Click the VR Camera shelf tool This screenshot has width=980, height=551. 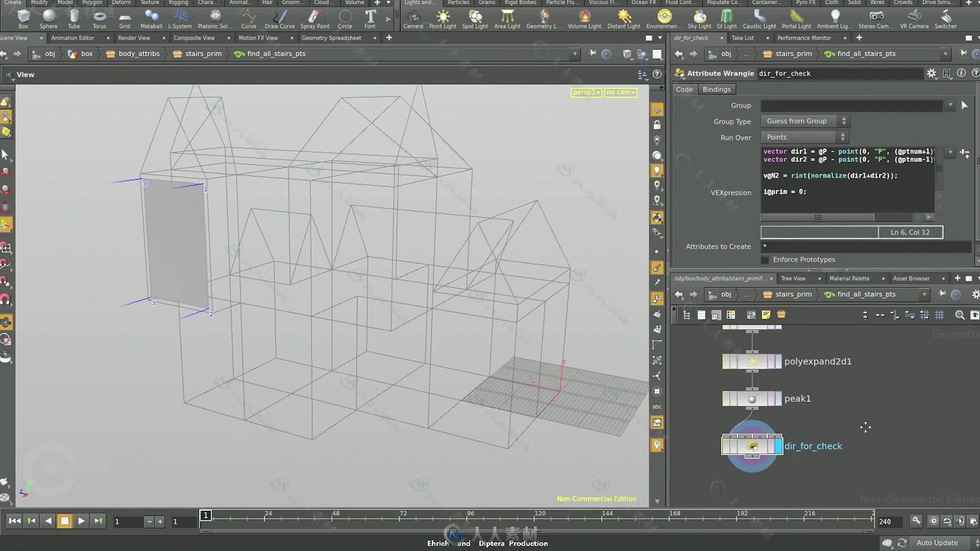914,19
